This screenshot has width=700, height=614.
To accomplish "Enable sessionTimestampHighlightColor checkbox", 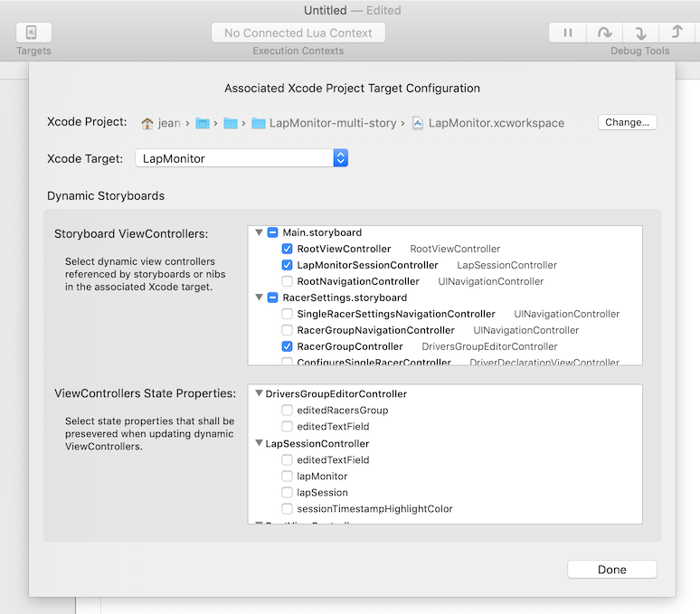I will click(x=287, y=509).
